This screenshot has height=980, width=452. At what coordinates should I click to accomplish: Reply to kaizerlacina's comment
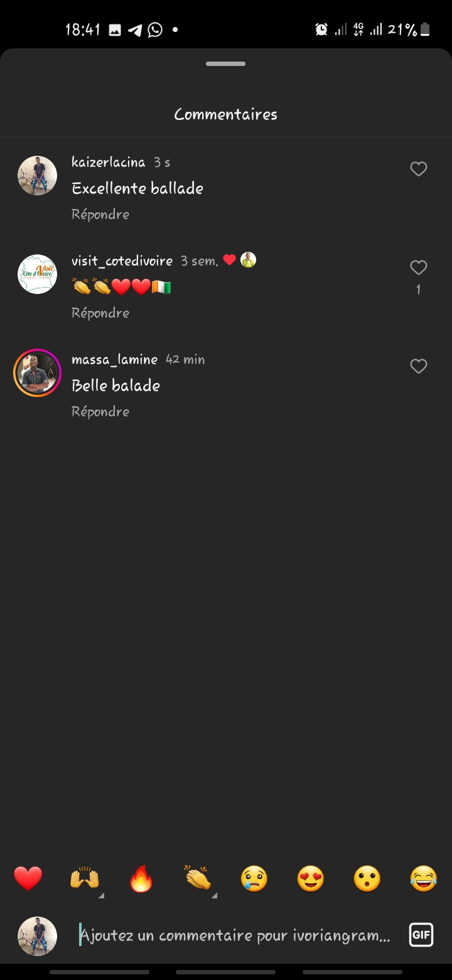100,214
